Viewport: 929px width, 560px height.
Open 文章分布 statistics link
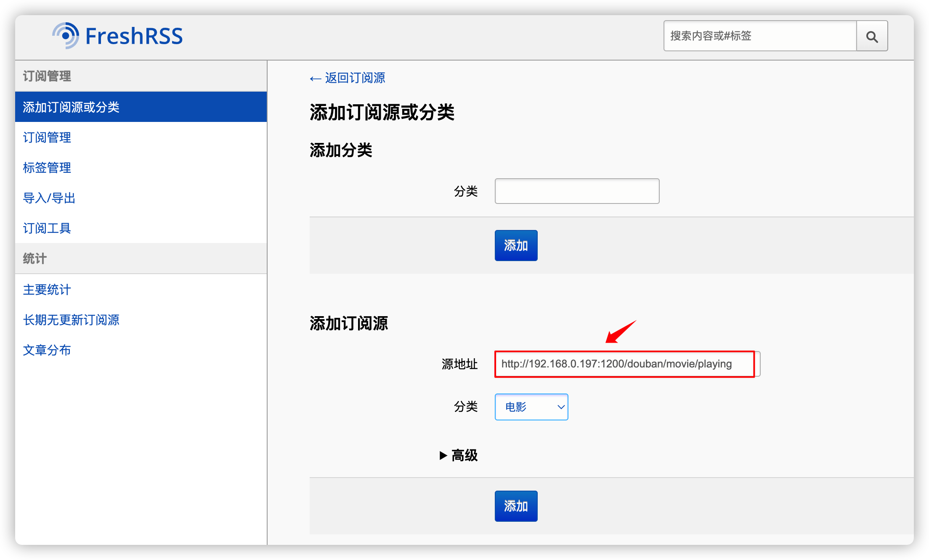pos(47,350)
